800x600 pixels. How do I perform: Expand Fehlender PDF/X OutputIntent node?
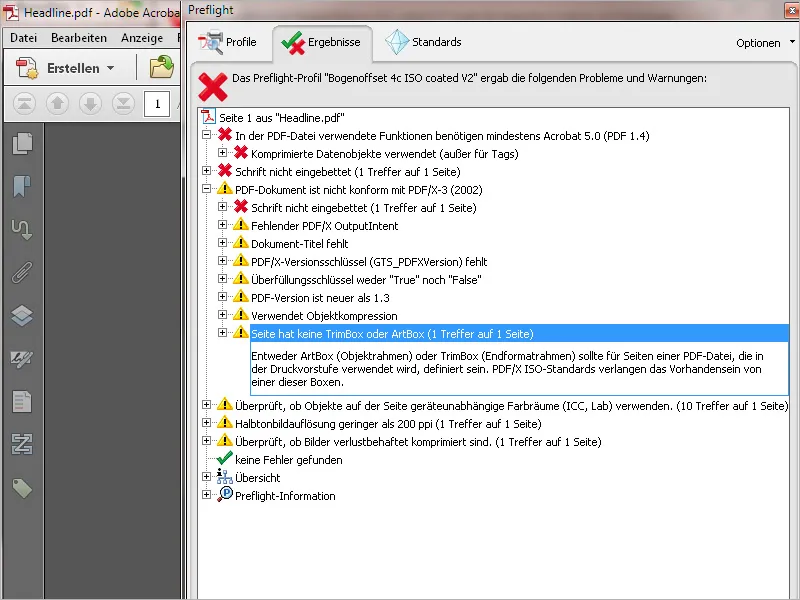(222, 224)
